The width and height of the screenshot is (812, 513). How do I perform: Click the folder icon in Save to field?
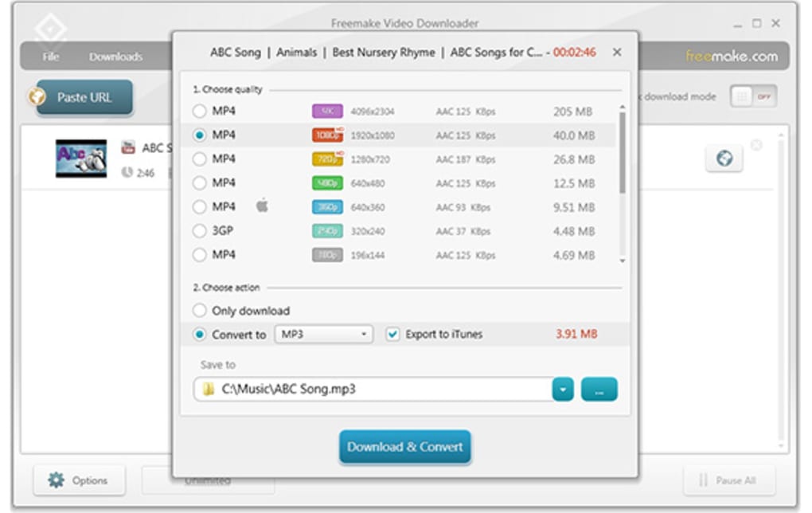[x=209, y=390]
